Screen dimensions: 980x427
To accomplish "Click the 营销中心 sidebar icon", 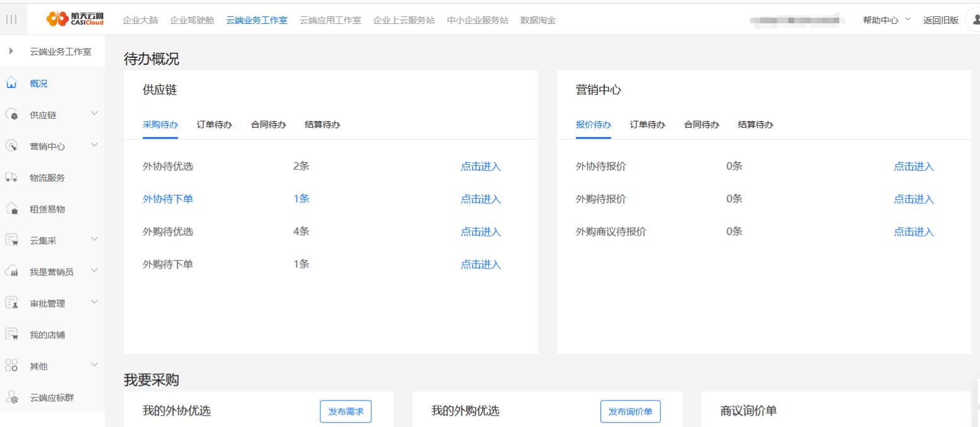I will pyautogui.click(x=11, y=147).
